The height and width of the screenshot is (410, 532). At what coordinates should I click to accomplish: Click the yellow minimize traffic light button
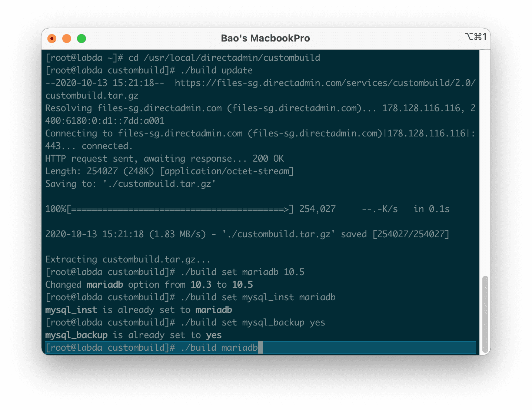point(67,38)
